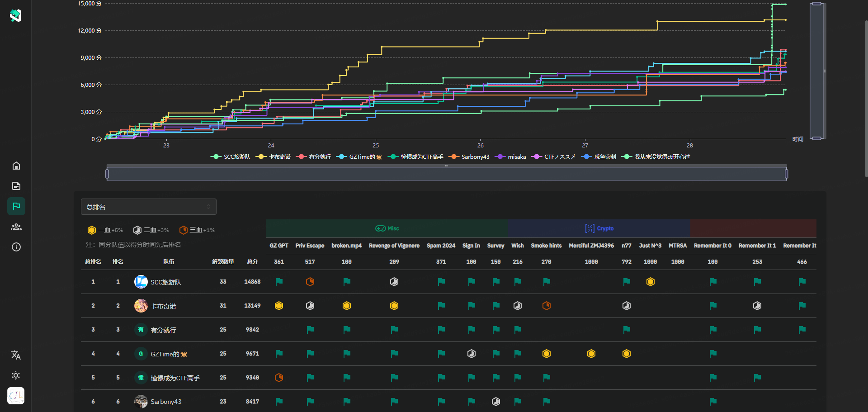
Task: Toggle 咸鱼突刺 series in chart legend
Action: (x=599, y=157)
